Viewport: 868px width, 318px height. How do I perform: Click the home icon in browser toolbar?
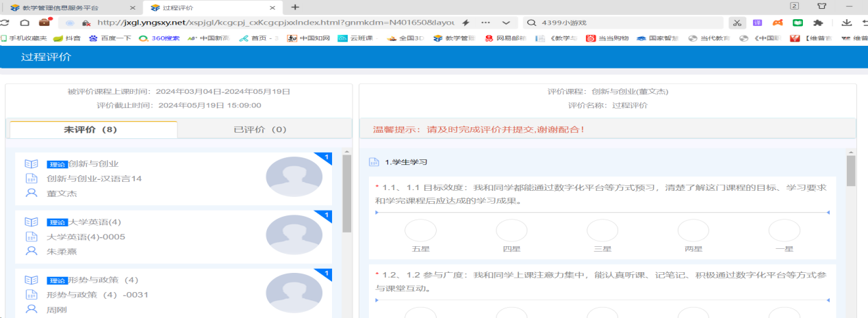point(24,23)
